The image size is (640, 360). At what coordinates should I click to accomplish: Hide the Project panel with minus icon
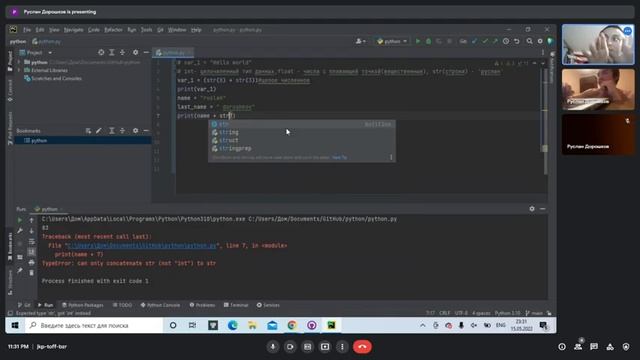[146, 52]
